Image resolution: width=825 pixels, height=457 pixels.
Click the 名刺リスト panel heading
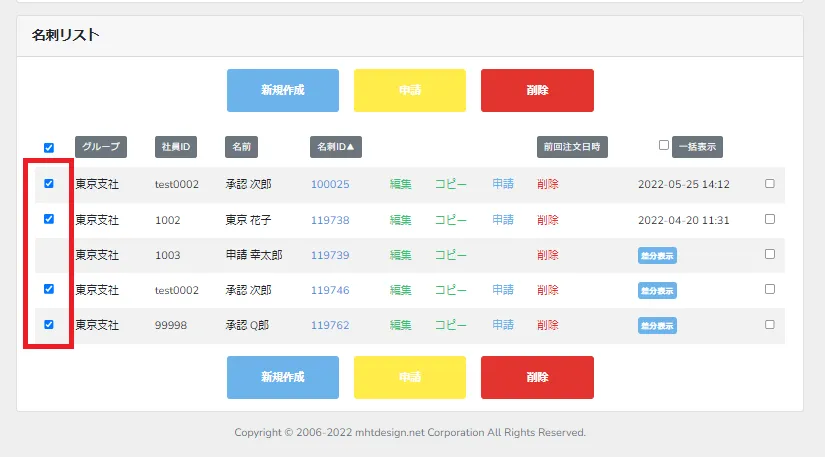click(65, 35)
